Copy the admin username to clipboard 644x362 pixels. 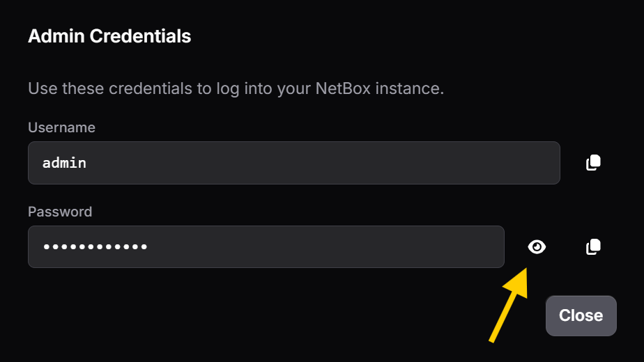[593, 163]
